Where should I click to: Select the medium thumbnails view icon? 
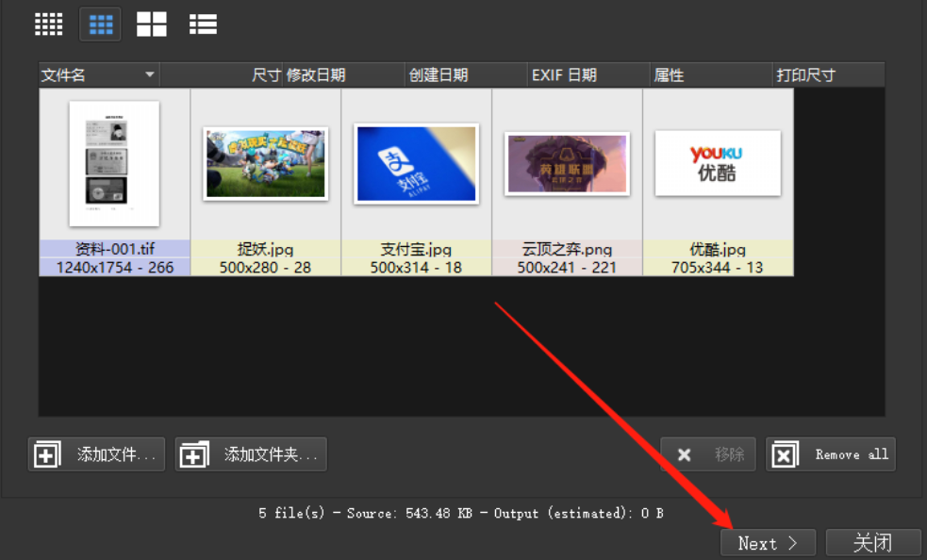click(x=101, y=25)
